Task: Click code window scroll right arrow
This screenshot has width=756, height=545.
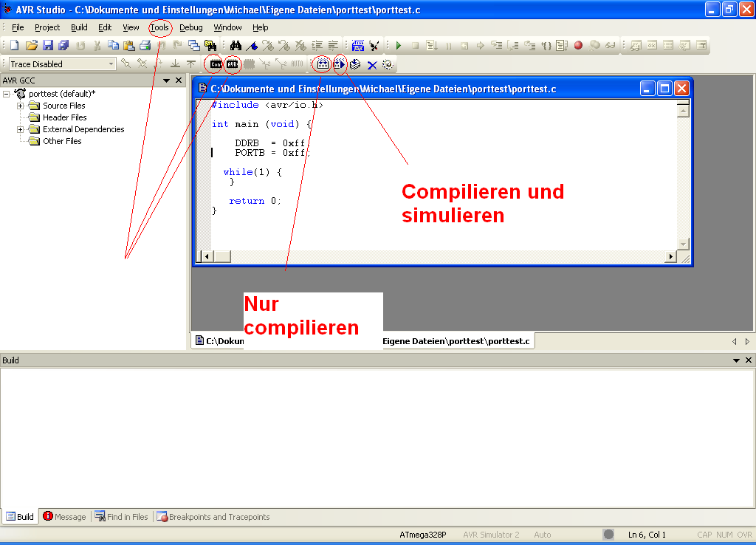Action: click(670, 256)
